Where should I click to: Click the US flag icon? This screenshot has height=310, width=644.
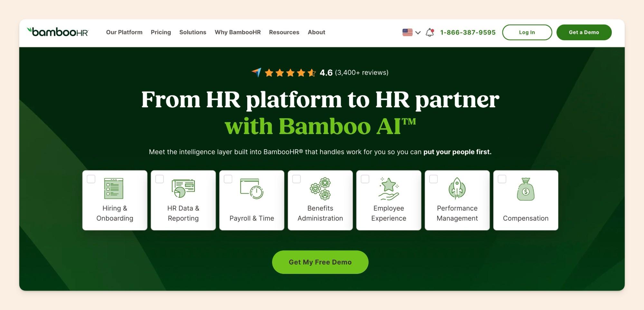click(407, 32)
